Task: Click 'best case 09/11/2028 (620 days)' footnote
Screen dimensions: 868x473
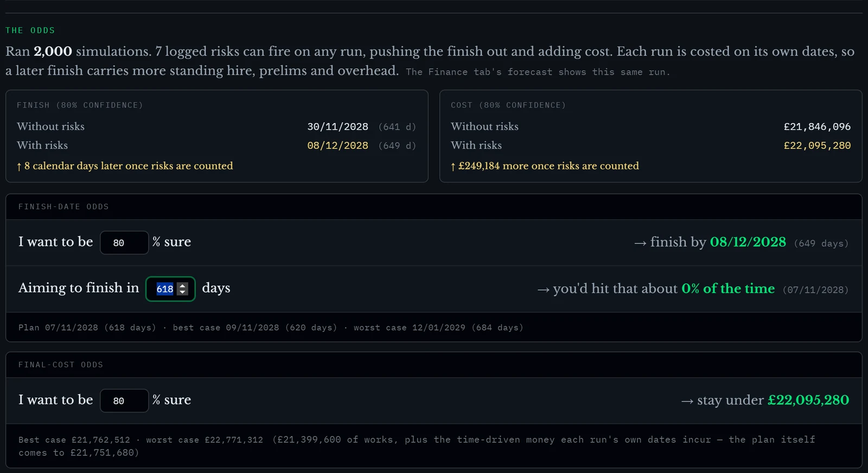Action: point(255,328)
